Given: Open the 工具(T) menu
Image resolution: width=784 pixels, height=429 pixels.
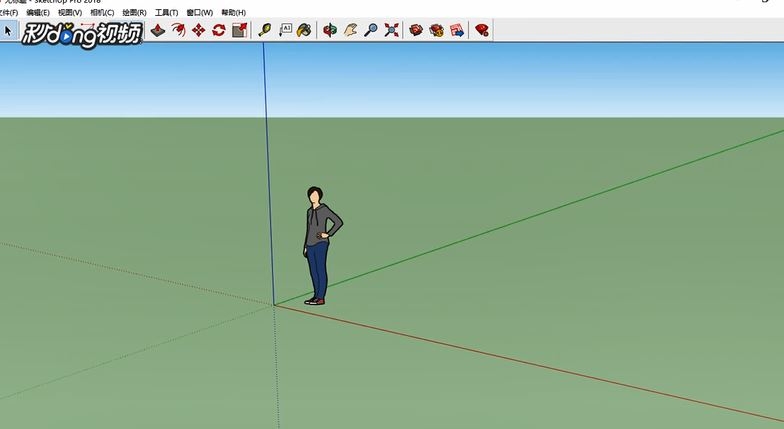Looking at the screenshot, I should pos(166,12).
